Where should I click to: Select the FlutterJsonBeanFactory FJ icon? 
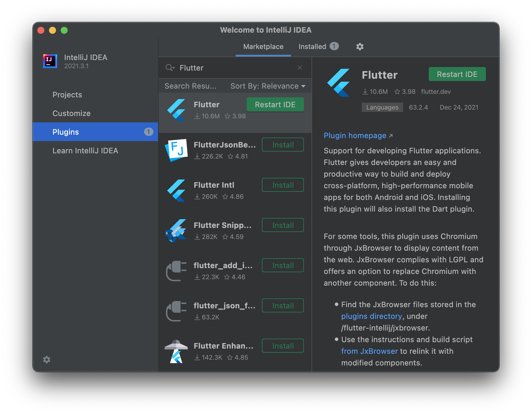click(x=176, y=150)
